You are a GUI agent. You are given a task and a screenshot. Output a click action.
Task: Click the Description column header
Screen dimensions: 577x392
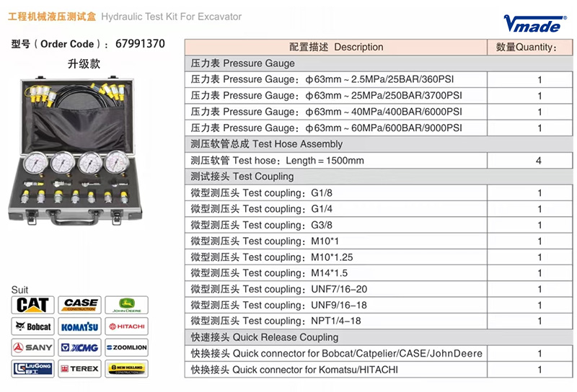click(x=336, y=48)
